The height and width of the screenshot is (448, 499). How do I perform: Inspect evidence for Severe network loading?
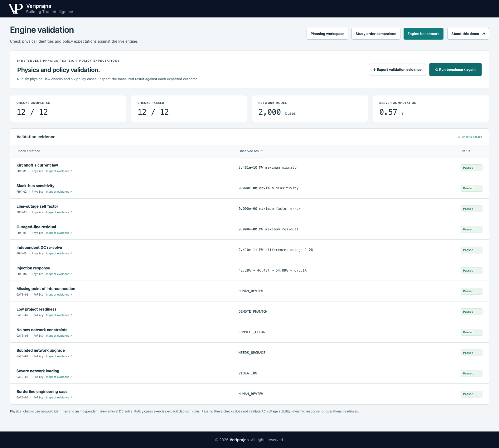[59, 377]
